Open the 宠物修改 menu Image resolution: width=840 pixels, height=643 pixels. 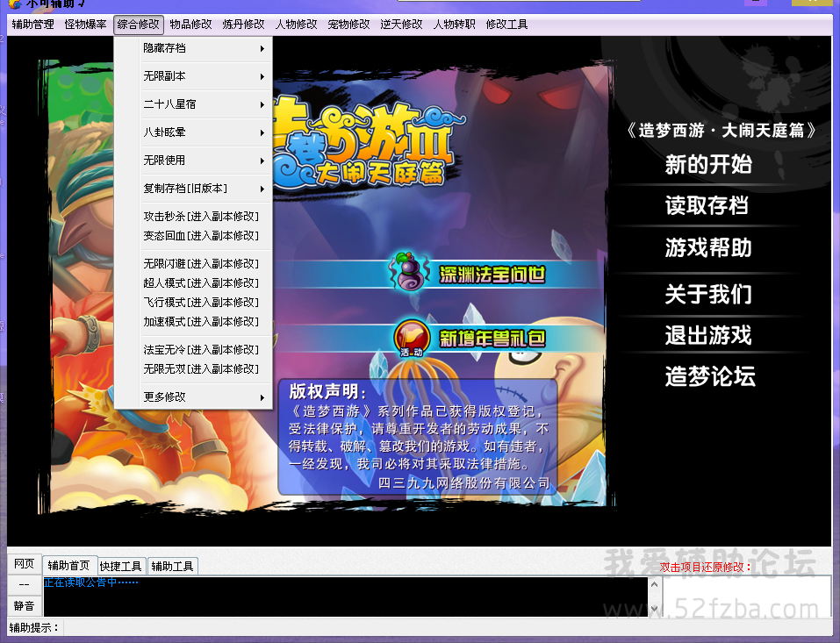click(348, 25)
